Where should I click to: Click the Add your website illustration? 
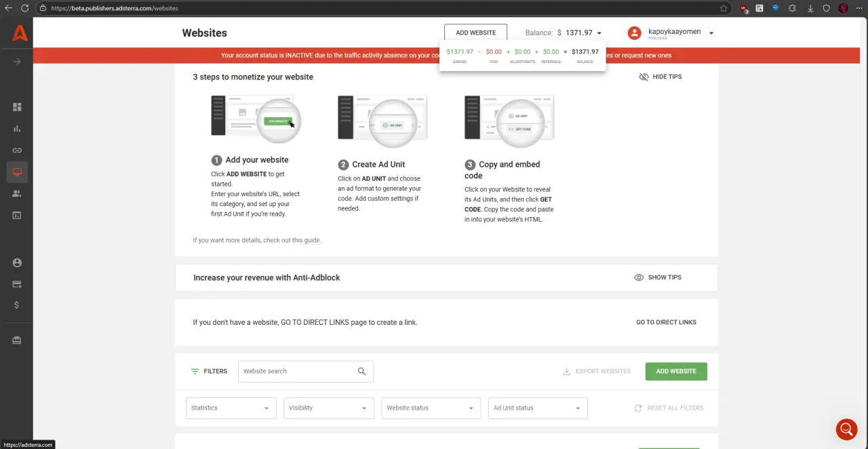pyautogui.click(x=256, y=119)
